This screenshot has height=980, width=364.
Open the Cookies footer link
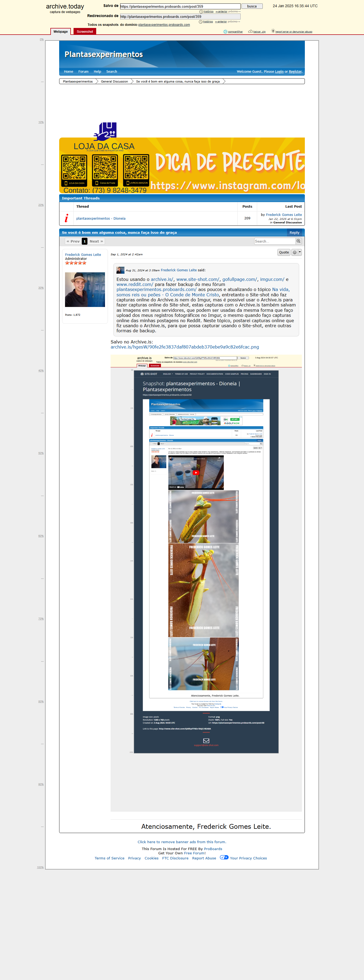(x=152, y=858)
